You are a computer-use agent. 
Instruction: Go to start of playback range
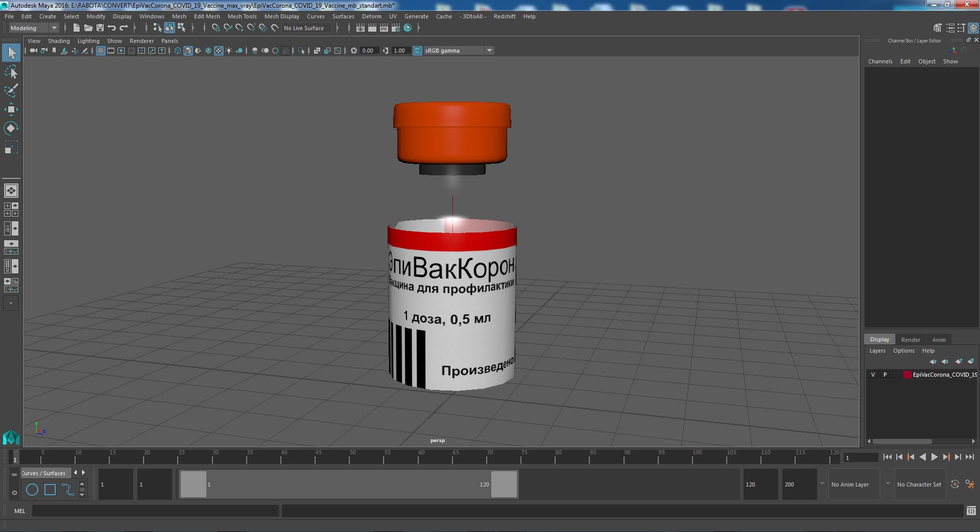[x=887, y=457]
